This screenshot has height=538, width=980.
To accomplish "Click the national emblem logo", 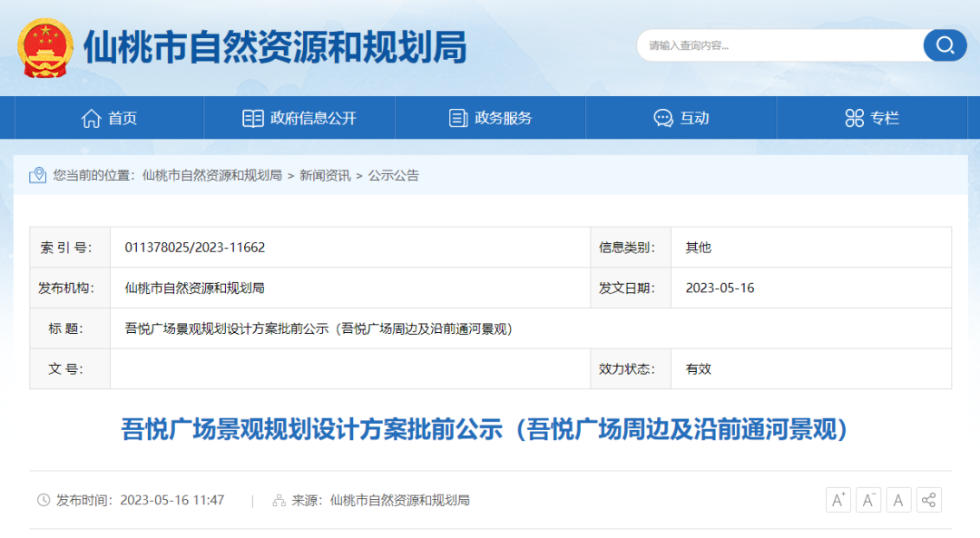I will coord(44,47).
